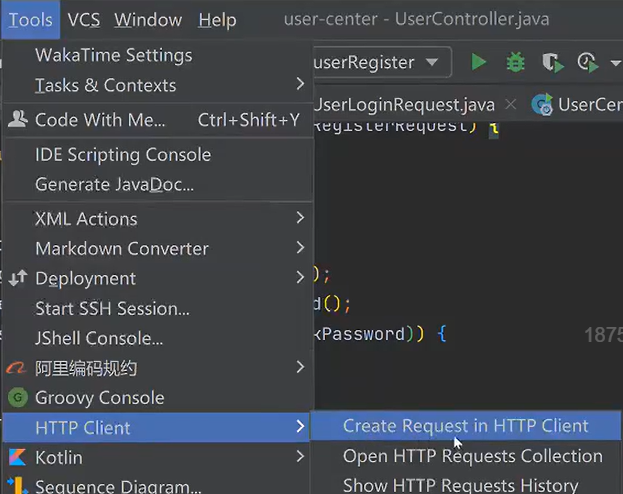The image size is (623, 494).
Task: Click the Code With Me icon
Action: click(17, 120)
